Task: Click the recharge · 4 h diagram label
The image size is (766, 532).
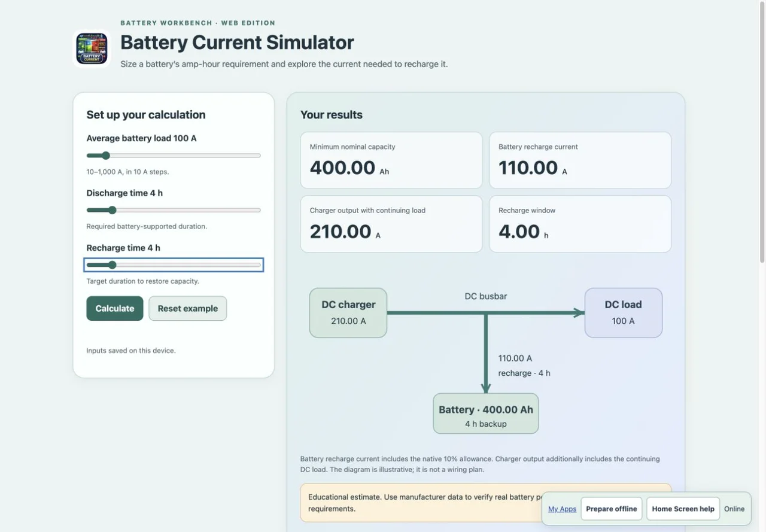Action: coord(524,373)
